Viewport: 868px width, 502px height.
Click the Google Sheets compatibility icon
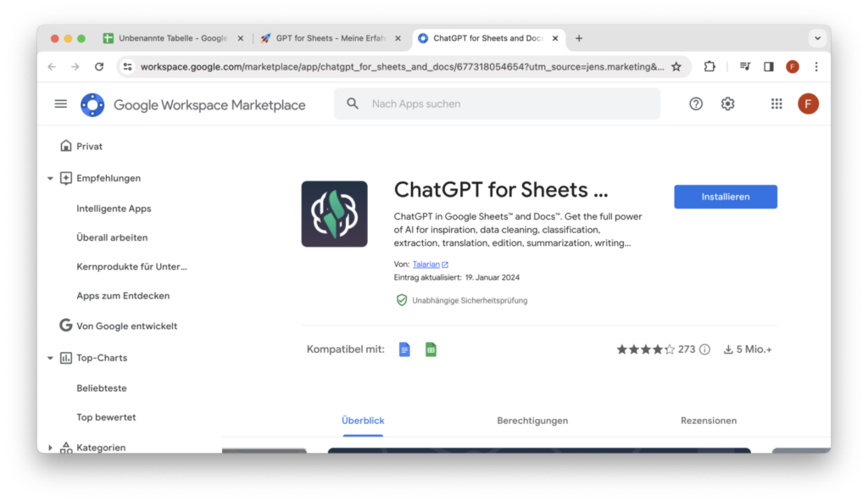point(431,349)
